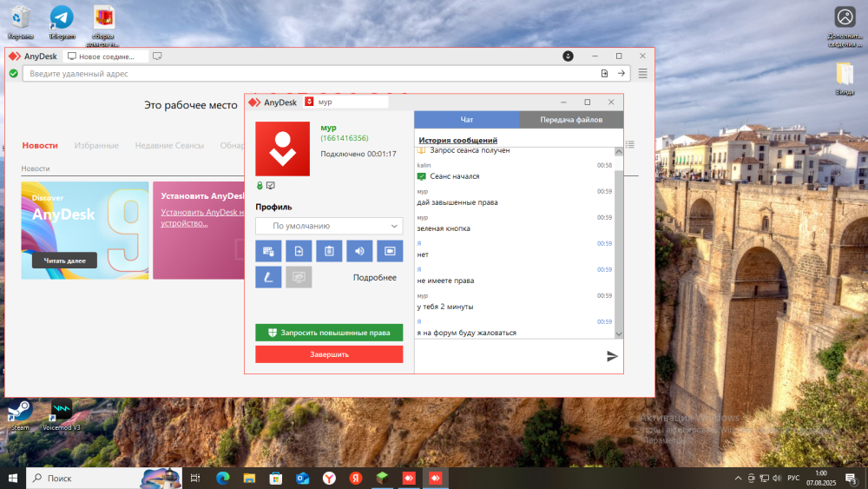
Task: Click the chat message input box
Action: 510,356
